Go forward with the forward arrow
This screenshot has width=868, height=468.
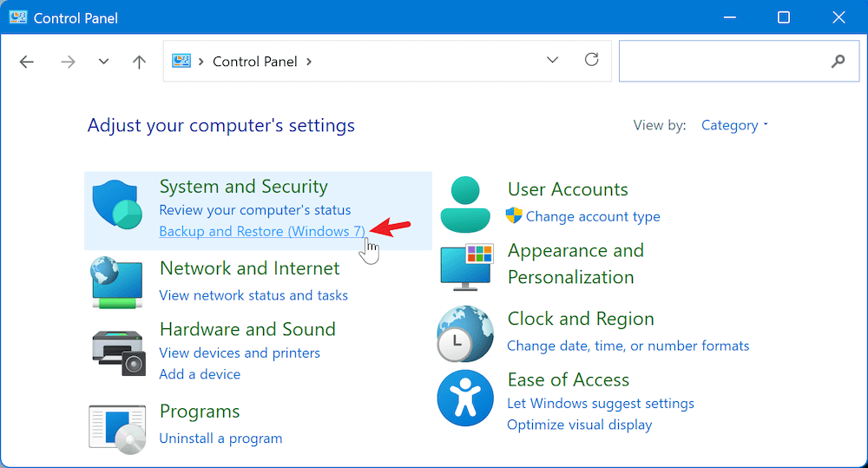coord(68,62)
